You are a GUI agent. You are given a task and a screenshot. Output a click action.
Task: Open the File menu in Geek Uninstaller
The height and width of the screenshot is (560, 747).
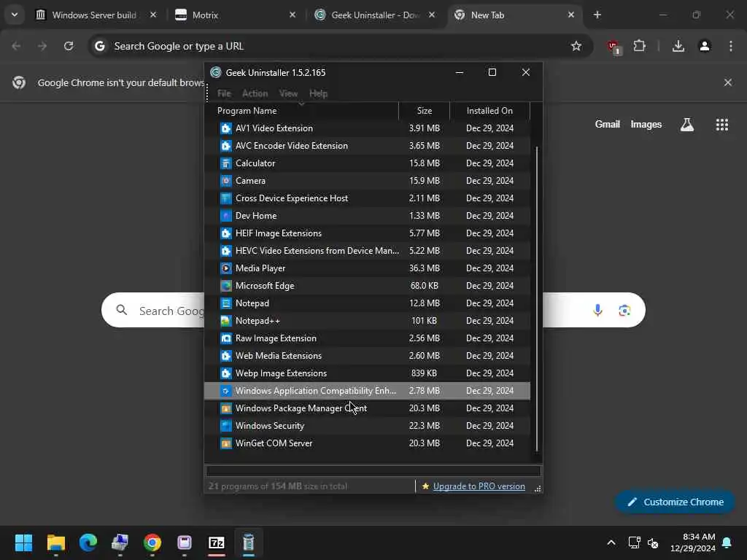pos(224,93)
